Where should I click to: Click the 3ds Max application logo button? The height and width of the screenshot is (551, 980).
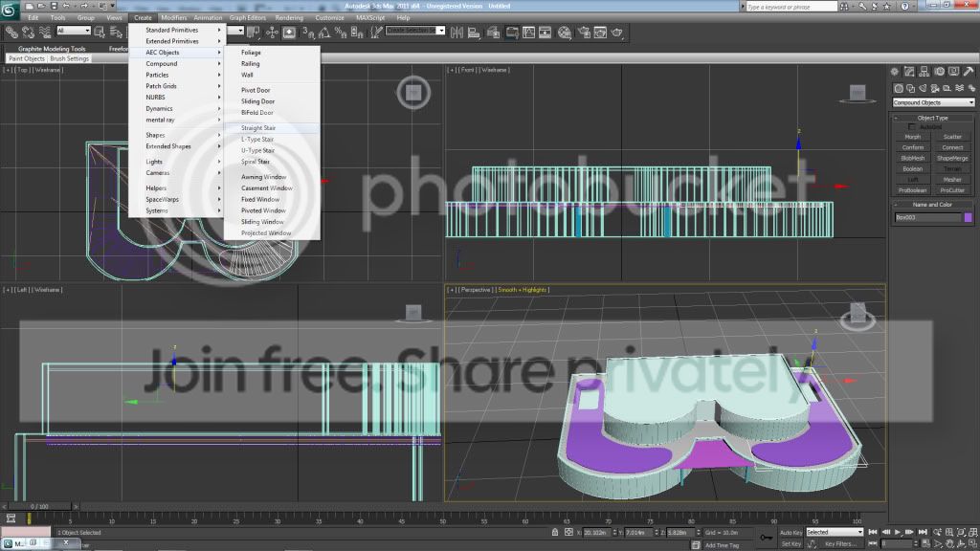click(x=9, y=9)
